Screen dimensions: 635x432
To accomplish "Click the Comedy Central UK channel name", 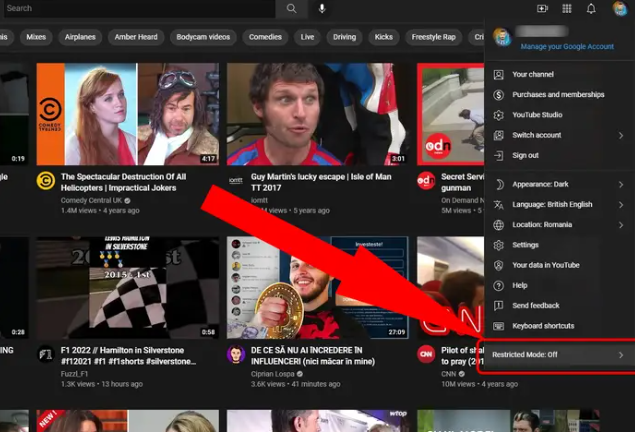I will coord(91,200).
